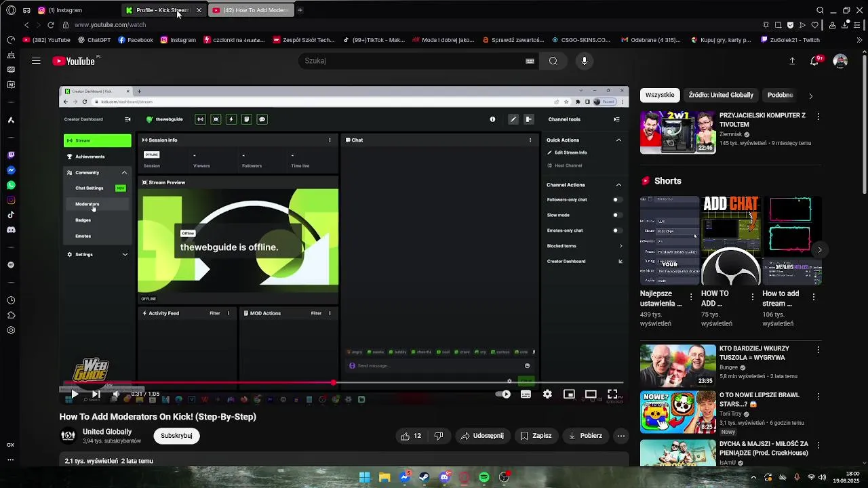Show more filter chips with arrow
868x488 pixels.
coord(810,96)
